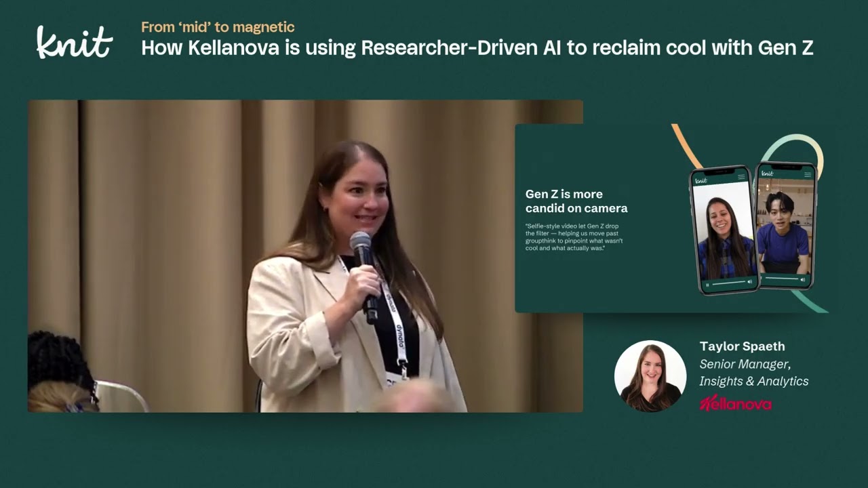868x488 pixels.
Task: Click the hamburger menu on left phone mockup
Action: 741,176
